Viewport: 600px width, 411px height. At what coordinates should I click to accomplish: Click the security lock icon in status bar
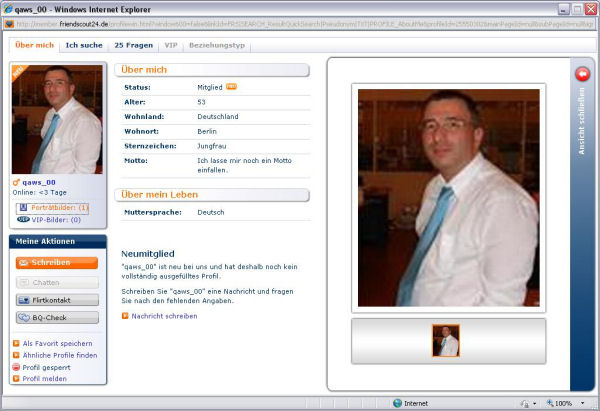[525, 403]
